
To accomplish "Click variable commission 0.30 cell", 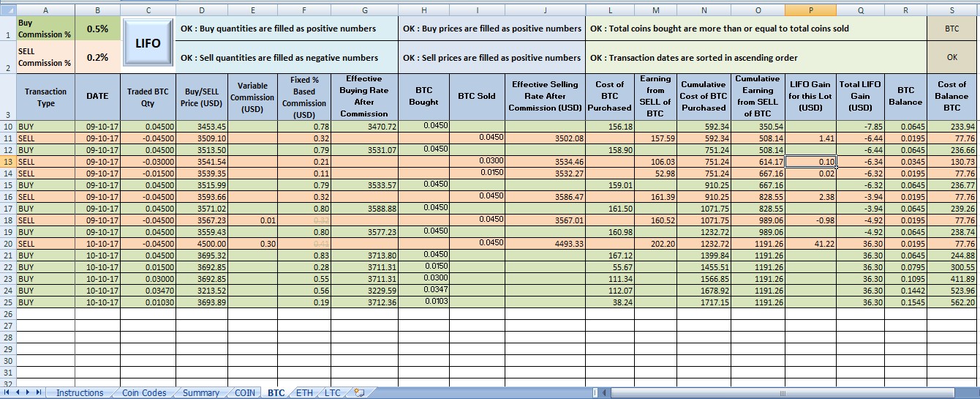I will tap(252, 244).
